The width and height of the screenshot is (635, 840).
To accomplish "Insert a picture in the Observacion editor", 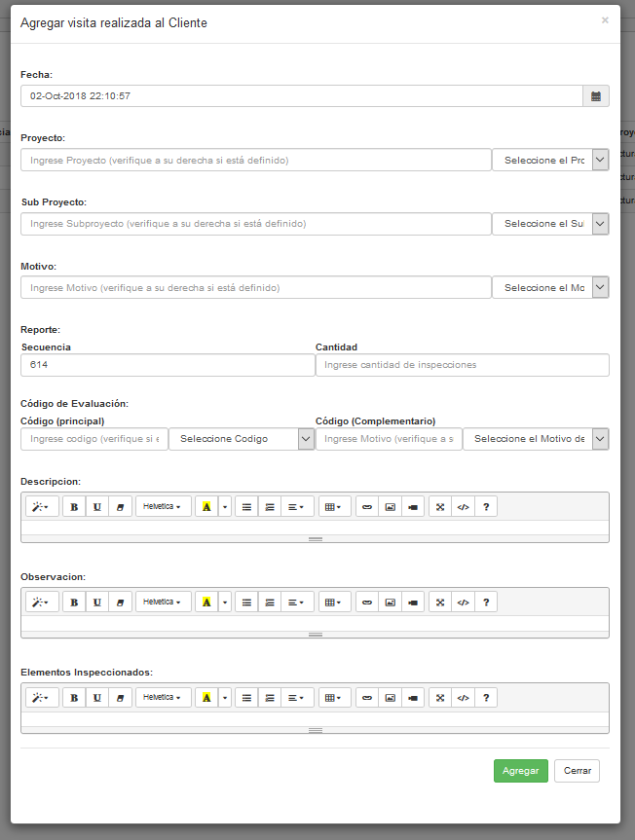I will coord(390,603).
